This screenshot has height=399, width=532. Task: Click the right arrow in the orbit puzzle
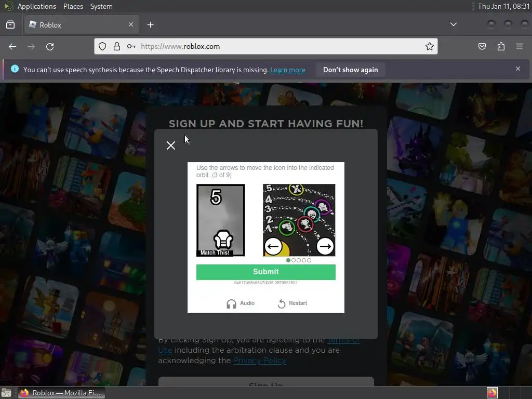click(325, 246)
